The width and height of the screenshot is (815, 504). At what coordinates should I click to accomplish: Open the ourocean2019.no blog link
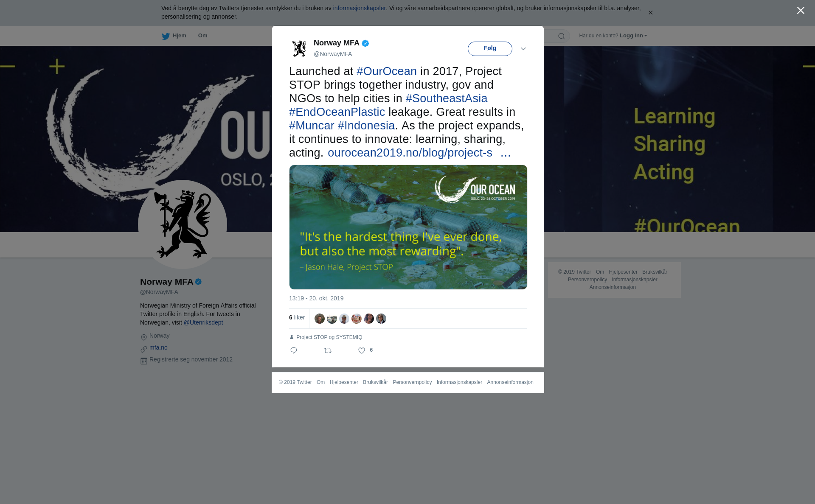[x=410, y=153]
